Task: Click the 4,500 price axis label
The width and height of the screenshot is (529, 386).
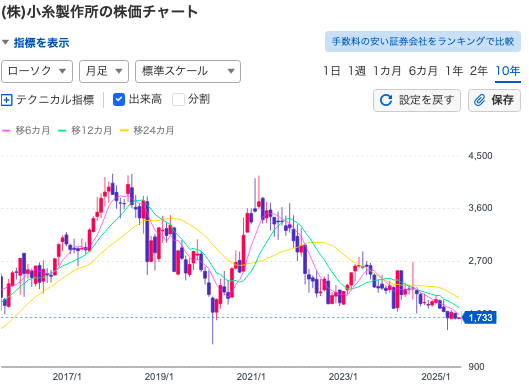Action: [480, 156]
